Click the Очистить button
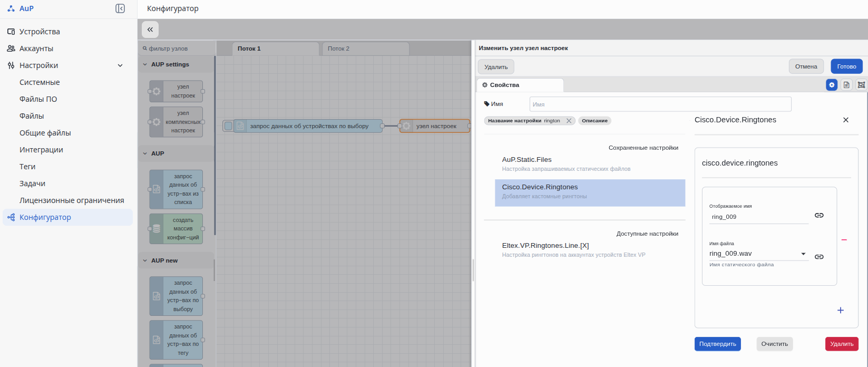868x367 pixels. point(775,344)
